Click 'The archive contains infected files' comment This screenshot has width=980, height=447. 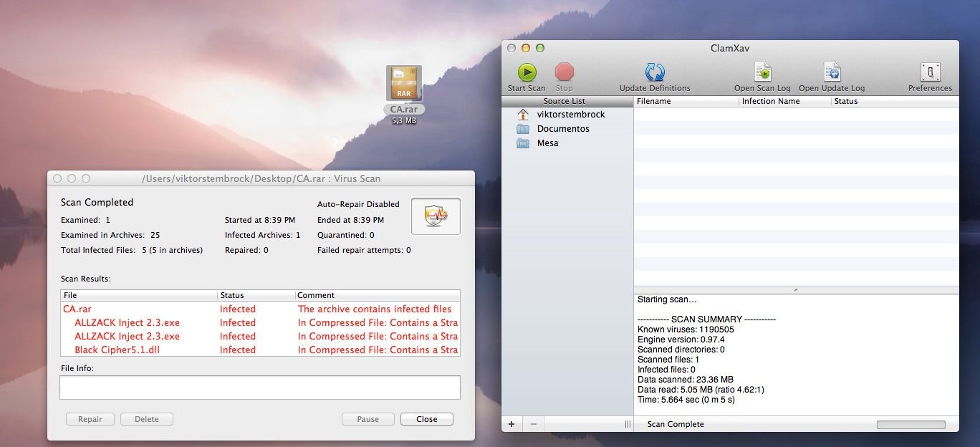pos(375,309)
